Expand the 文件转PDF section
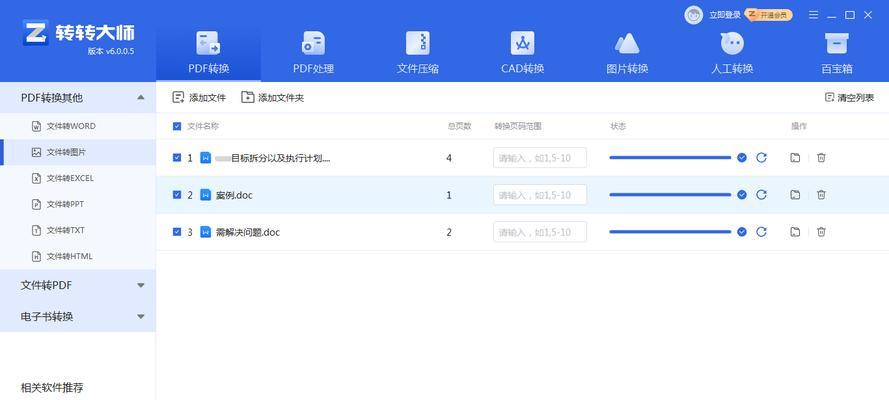889x400 pixels. click(141, 285)
